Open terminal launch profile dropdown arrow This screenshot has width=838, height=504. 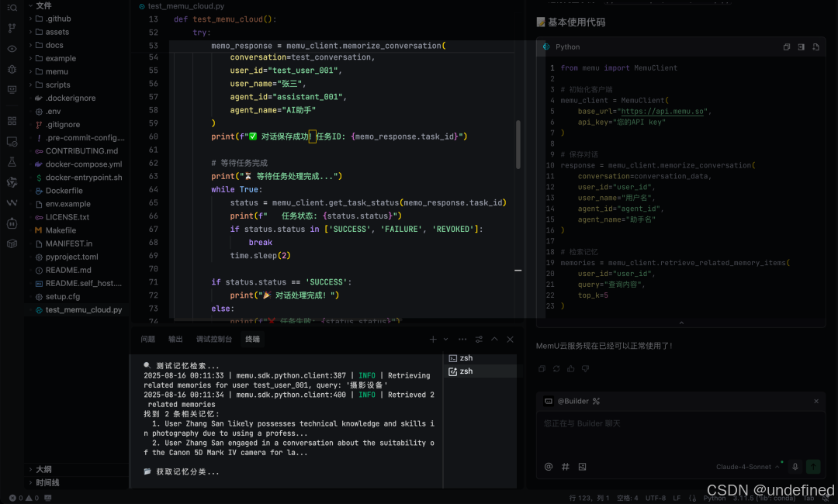click(445, 339)
